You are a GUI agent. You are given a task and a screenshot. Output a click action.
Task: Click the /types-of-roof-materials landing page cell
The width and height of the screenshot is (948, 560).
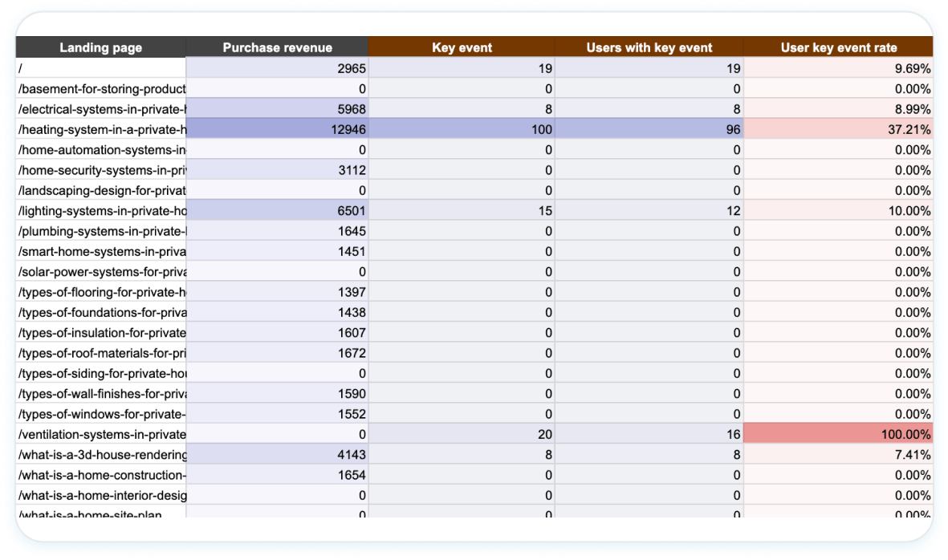pyautogui.click(x=101, y=353)
